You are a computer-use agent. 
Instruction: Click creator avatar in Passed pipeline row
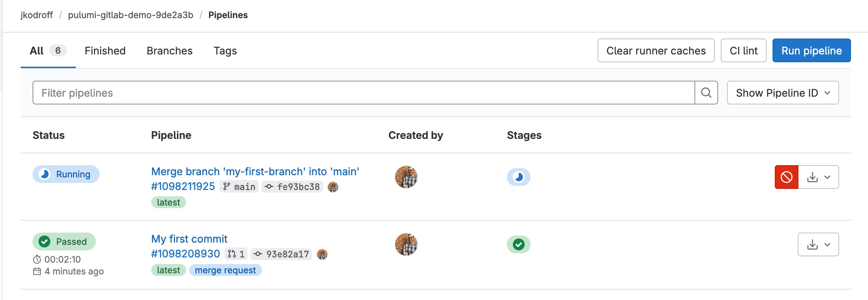(406, 244)
